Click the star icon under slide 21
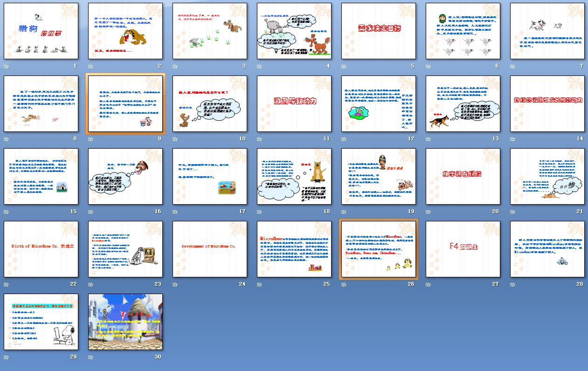The width and height of the screenshot is (588, 371). pos(512,212)
